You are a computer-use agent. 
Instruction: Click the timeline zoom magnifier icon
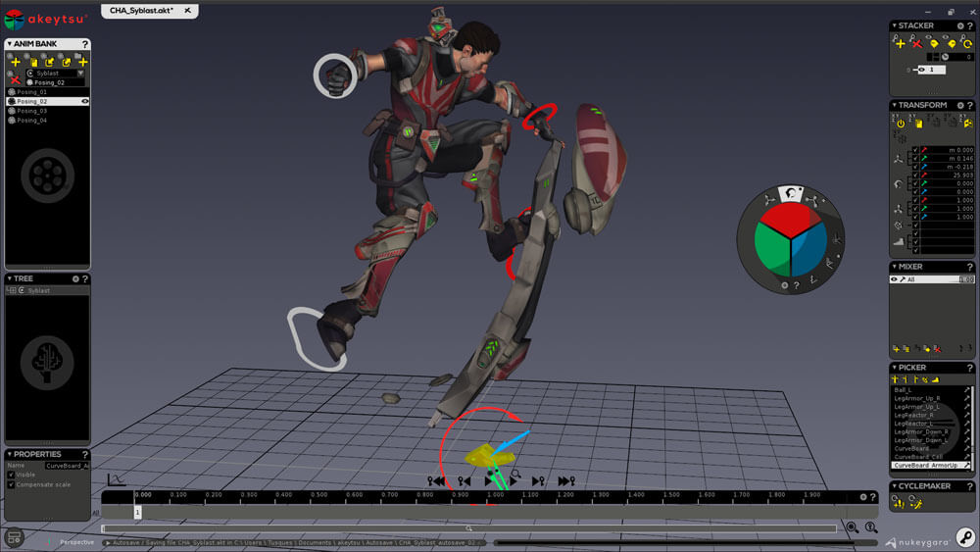pos(852,527)
